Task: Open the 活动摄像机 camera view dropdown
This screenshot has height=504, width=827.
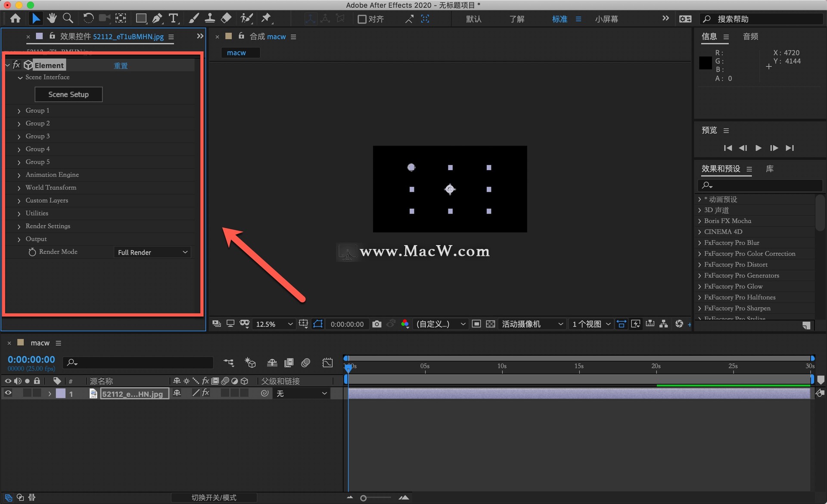Action: (x=532, y=324)
